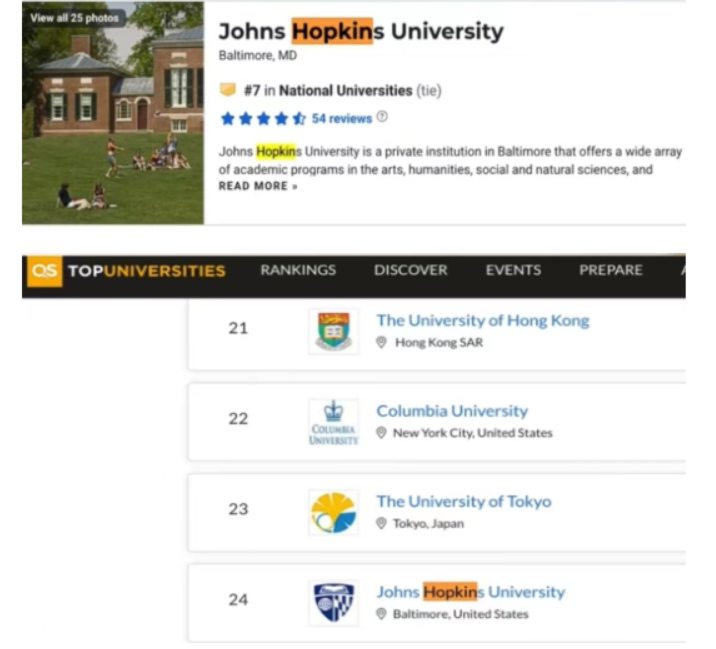716x649 pixels.
Task: Open Johns Hopkins University in QS rankings list
Action: pos(471,592)
